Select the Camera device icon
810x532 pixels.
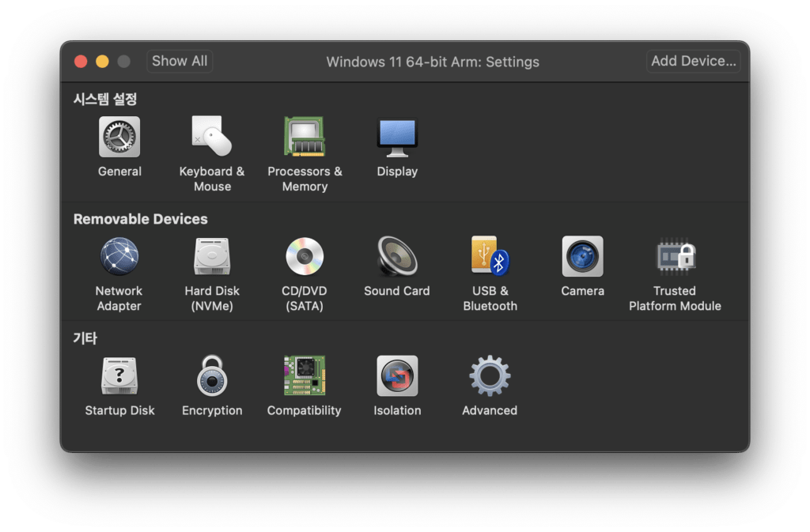582,257
